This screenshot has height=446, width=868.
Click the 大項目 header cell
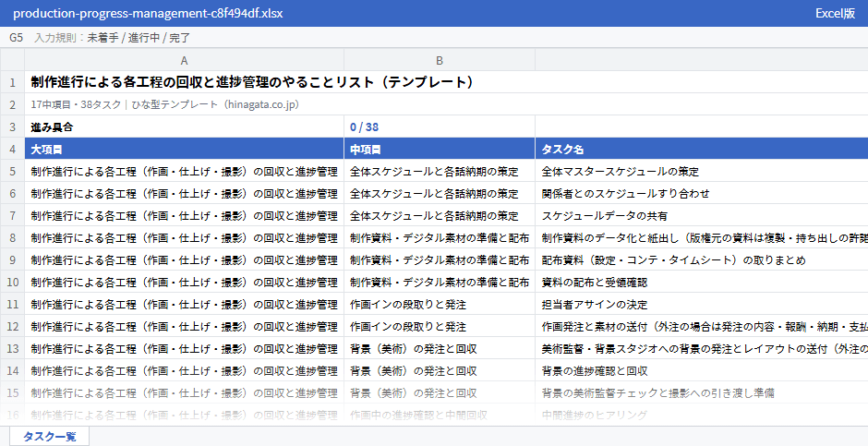(x=185, y=150)
